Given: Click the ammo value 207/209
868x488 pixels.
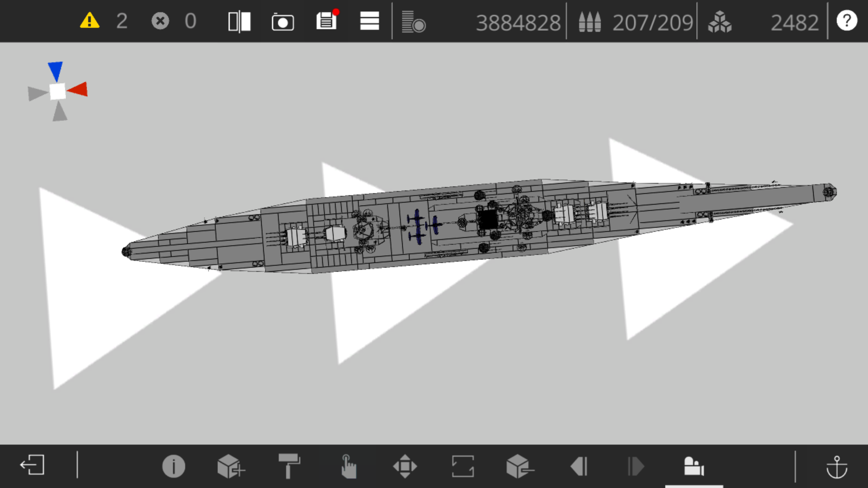Looking at the screenshot, I should click(x=652, y=23).
